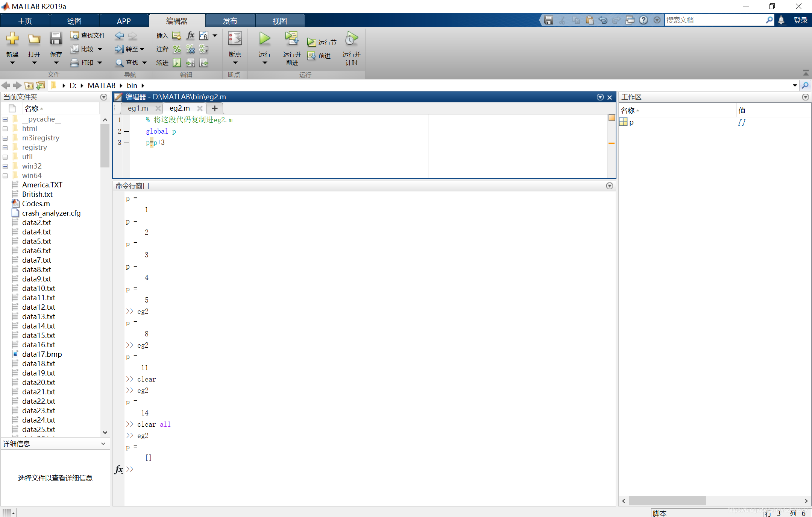Switch to the Home (主页) tab
Viewport: 812px width, 517px height.
click(25, 21)
